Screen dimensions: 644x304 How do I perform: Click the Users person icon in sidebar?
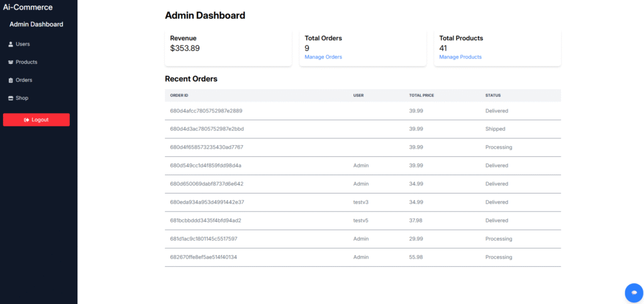[x=11, y=45]
